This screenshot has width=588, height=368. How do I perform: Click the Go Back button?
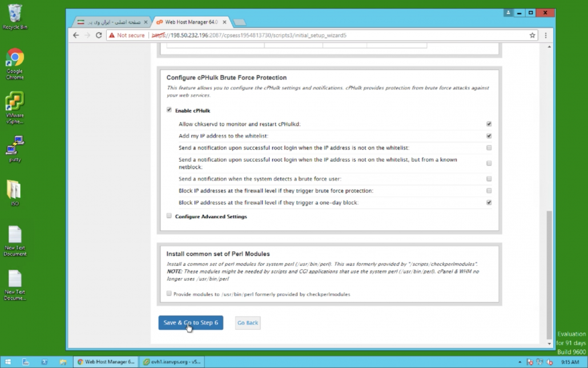248,323
